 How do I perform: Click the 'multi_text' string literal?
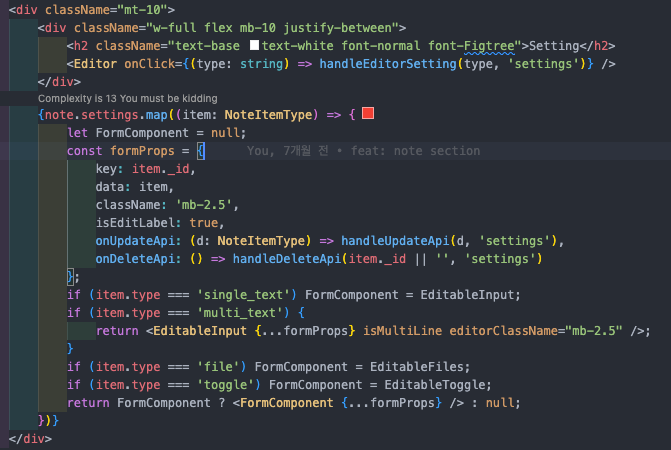(240, 313)
